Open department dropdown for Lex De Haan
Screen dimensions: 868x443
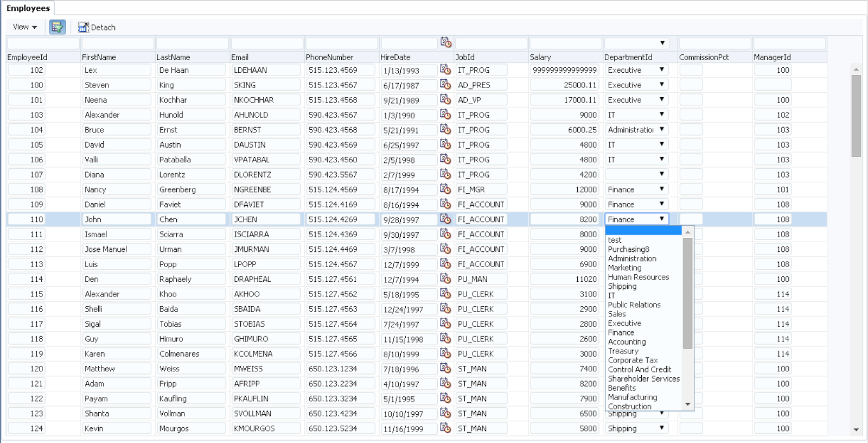coord(637,70)
